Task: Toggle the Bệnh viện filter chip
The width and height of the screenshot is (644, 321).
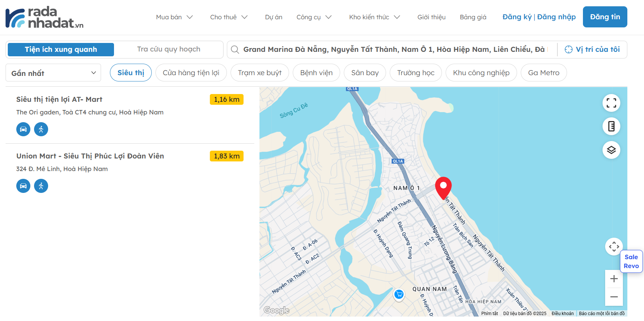Action: point(316,73)
